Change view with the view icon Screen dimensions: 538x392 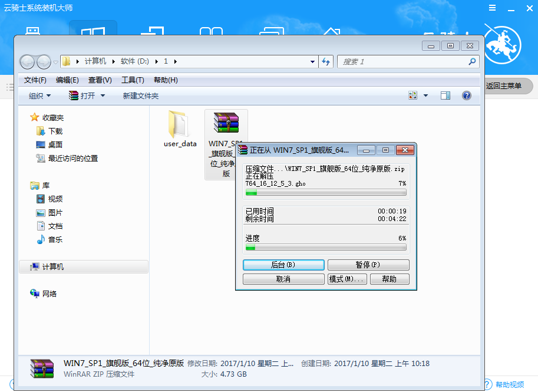[x=412, y=95]
